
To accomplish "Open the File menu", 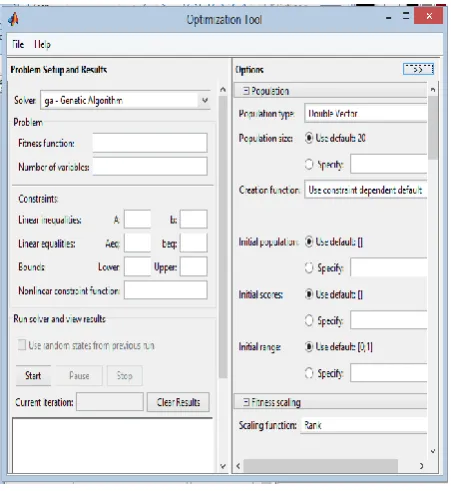I will (x=18, y=44).
